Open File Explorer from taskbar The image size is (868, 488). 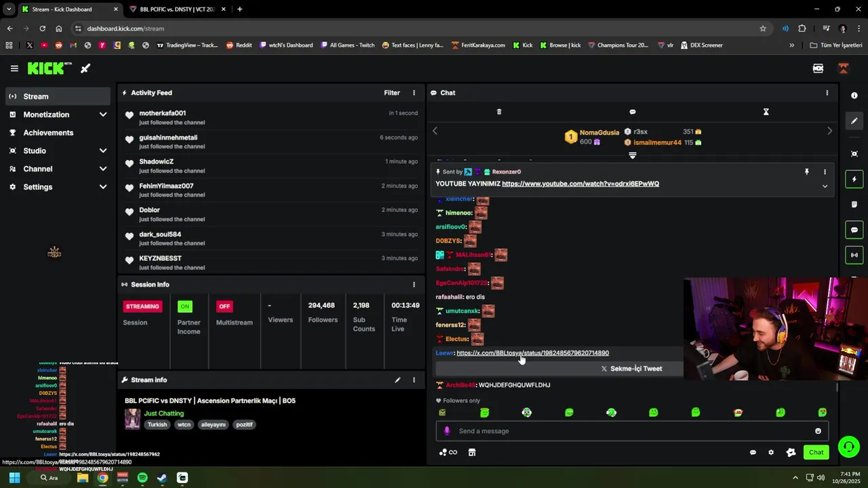click(83, 478)
